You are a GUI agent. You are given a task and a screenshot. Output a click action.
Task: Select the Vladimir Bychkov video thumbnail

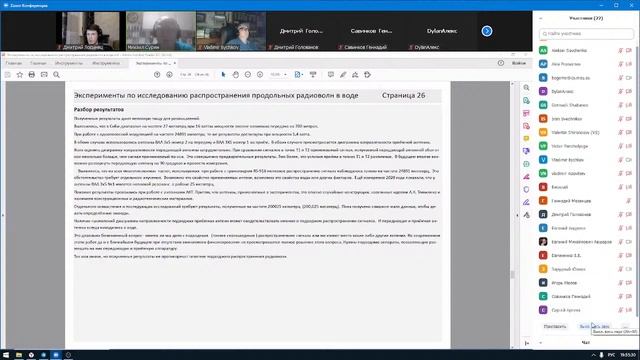(x=231, y=31)
